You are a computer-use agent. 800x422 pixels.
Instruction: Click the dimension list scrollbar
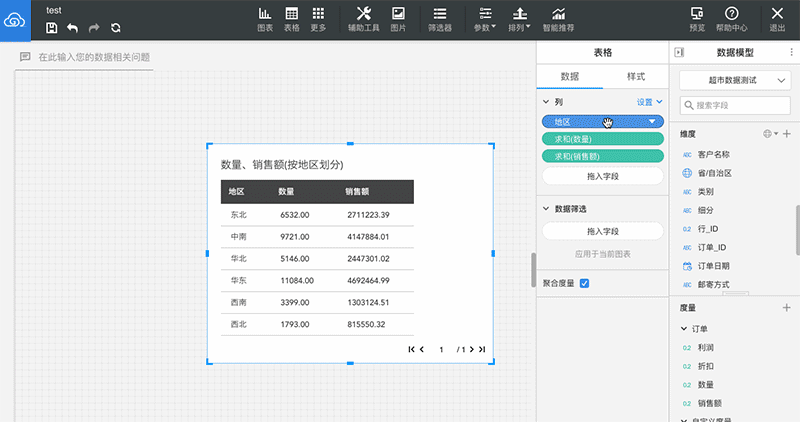point(797,230)
